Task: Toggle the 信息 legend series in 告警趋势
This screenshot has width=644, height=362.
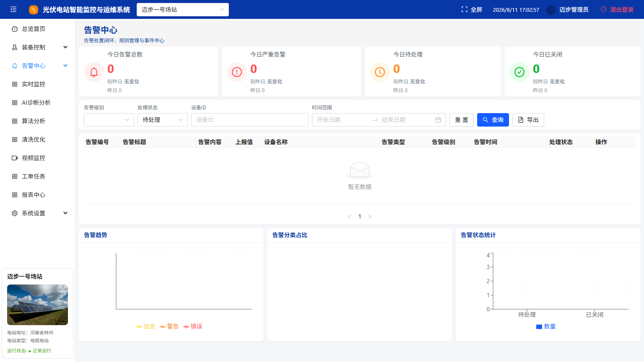Action: coord(146,326)
